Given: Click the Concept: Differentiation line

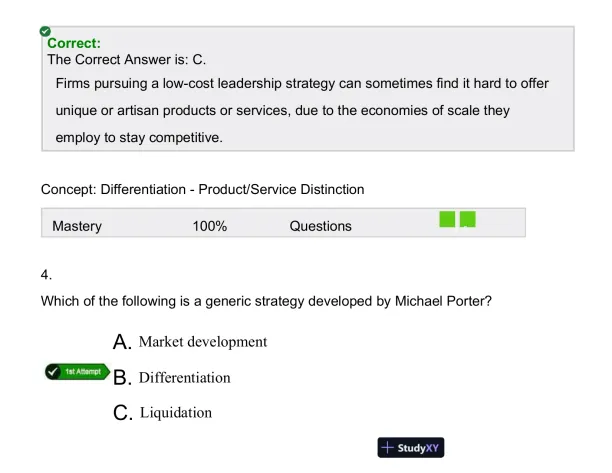Looking at the screenshot, I should (x=202, y=188).
